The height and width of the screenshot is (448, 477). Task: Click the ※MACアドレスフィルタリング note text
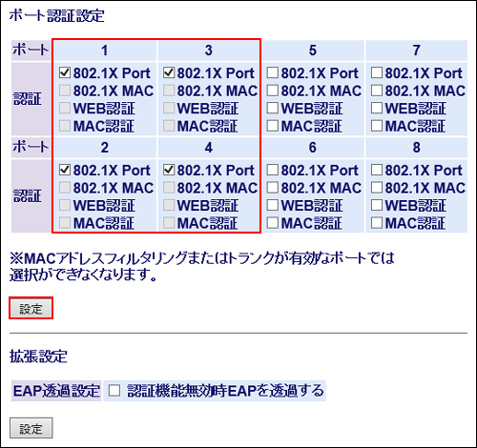pos(202,266)
